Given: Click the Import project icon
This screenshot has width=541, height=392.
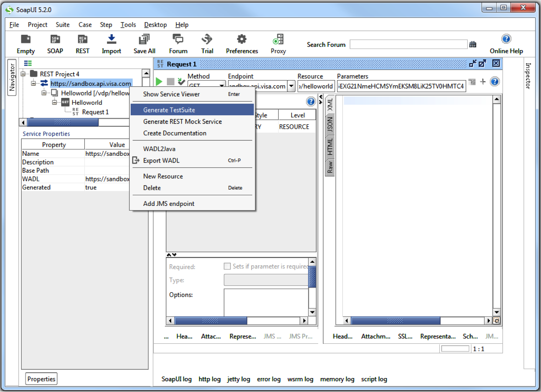Looking at the screenshot, I should [x=111, y=40].
